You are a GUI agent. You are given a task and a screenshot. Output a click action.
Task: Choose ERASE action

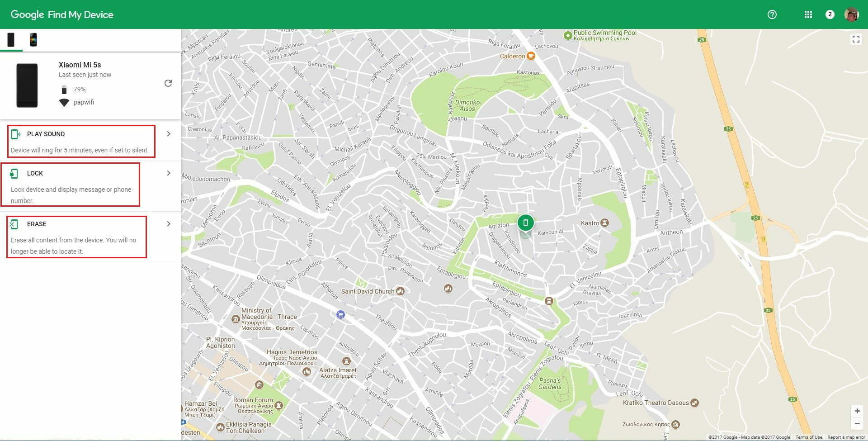click(x=37, y=224)
